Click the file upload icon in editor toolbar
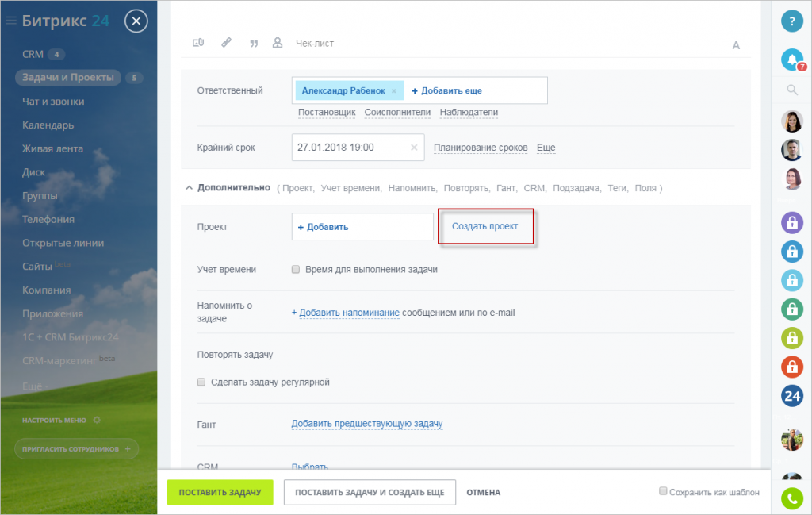The height and width of the screenshot is (515, 812). [x=198, y=43]
